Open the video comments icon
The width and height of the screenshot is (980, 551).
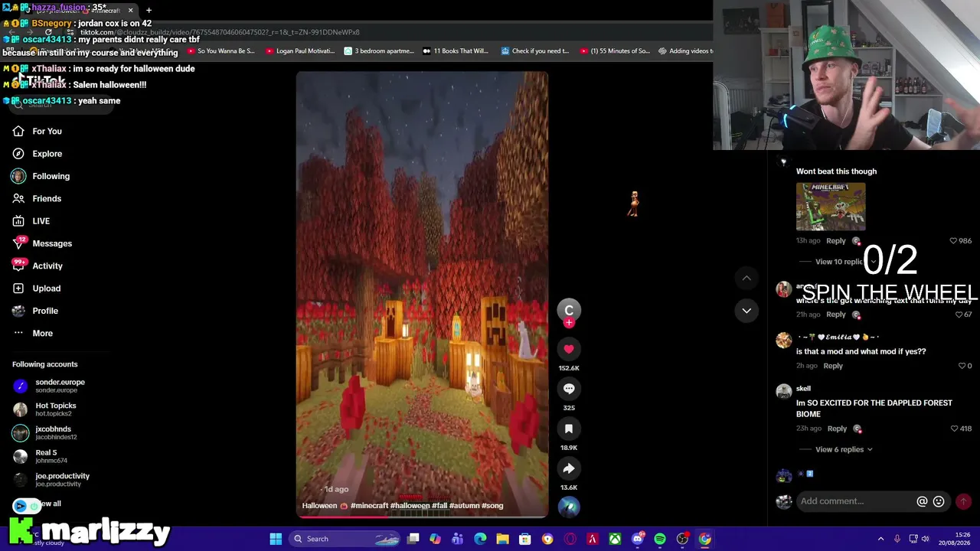coord(569,389)
